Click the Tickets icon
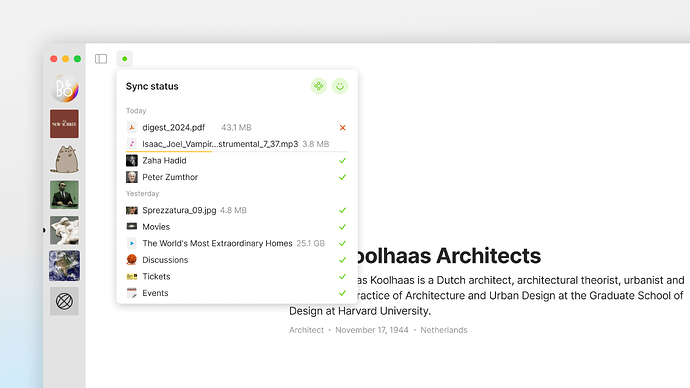 pyautogui.click(x=132, y=277)
